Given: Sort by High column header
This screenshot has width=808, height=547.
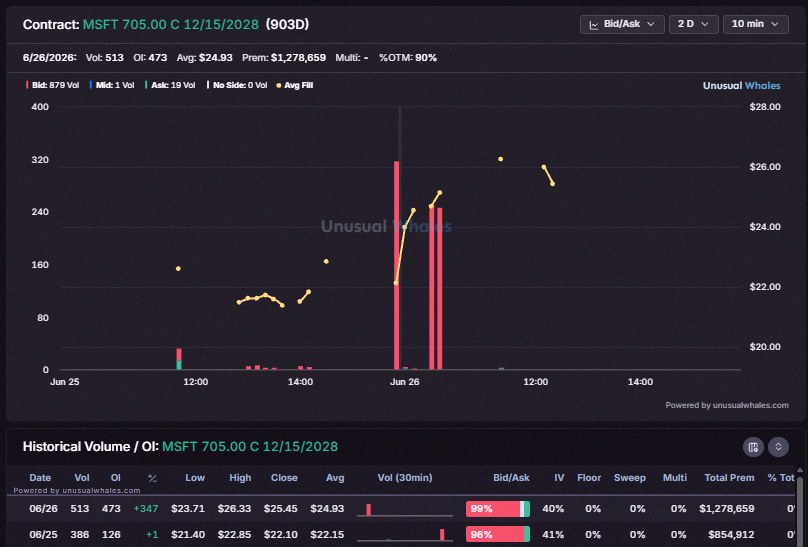Looking at the screenshot, I should pyautogui.click(x=240, y=478).
